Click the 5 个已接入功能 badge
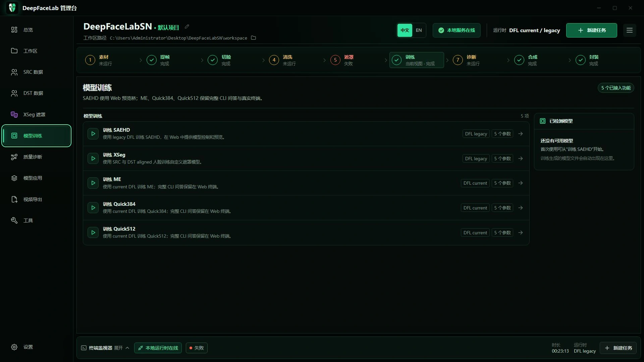Viewport: 644px width, 362px height. (616, 88)
